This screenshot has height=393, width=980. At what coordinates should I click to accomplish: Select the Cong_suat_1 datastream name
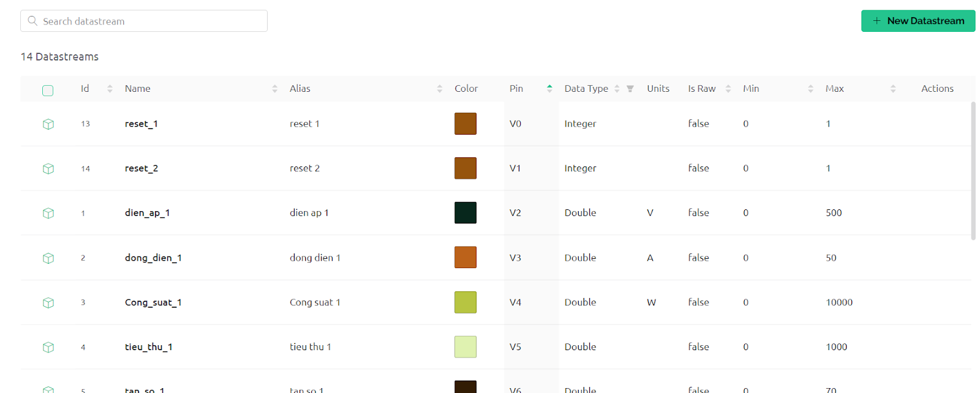click(153, 302)
